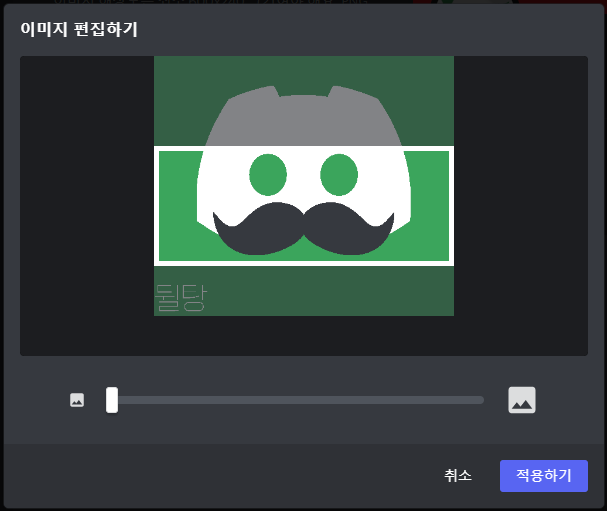Click the 적용하기 apply button
607x511 pixels.
point(544,476)
